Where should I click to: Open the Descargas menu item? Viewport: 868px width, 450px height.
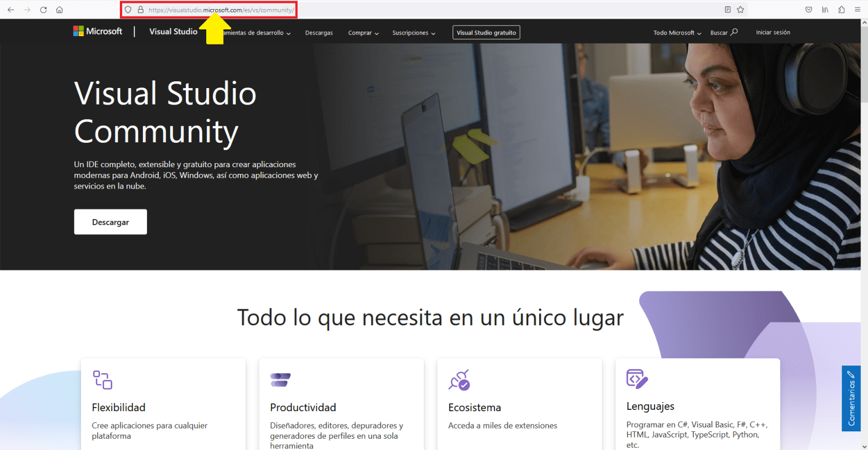tap(319, 32)
